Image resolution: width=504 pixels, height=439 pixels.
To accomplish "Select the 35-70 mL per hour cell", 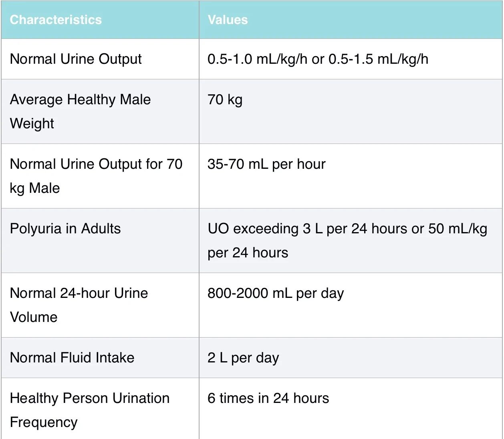I will [x=351, y=176].
